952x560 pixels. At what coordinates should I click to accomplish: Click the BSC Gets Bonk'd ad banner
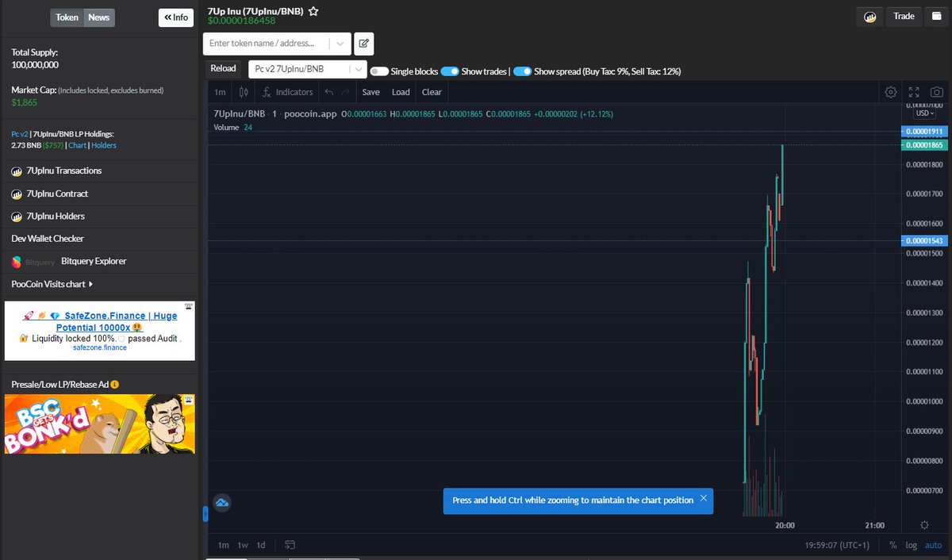click(100, 424)
